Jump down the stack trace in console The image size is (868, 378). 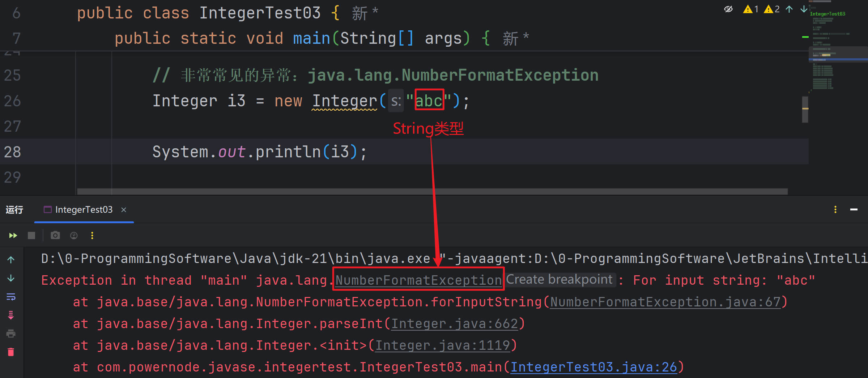point(11,278)
